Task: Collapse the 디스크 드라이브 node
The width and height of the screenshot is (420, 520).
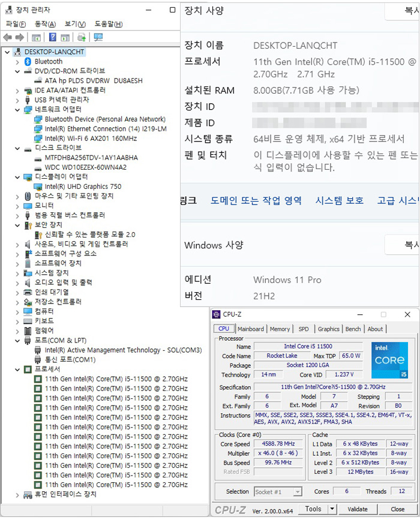Action: [17, 149]
